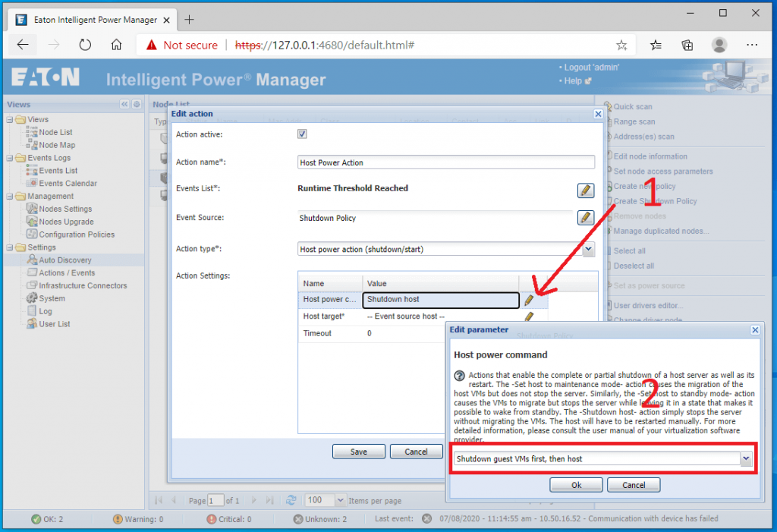
Task: Select the Timeout row value 0
Action: click(370, 334)
